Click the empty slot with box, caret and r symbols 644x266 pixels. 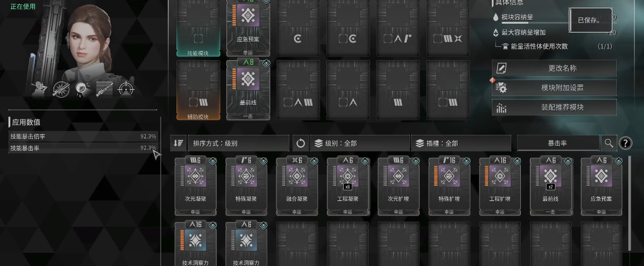398,27
